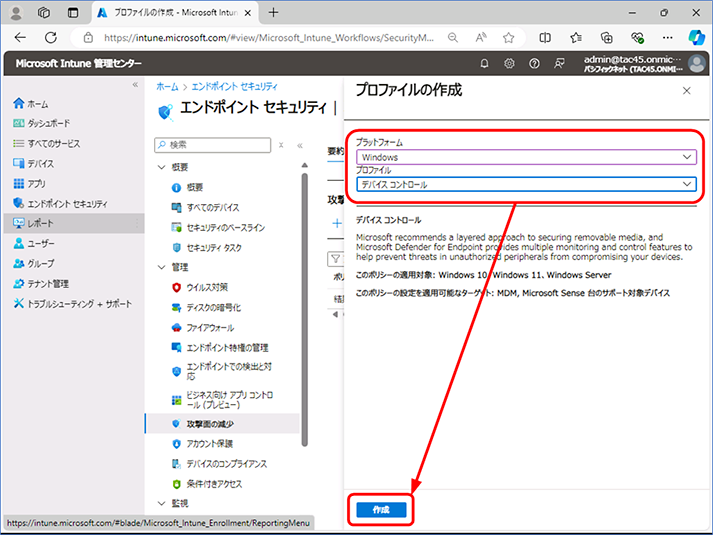Open the プラットフォーム dropdown showing Windows
Image resolution: width=713 pixels, height=535 pixels.
526,157
